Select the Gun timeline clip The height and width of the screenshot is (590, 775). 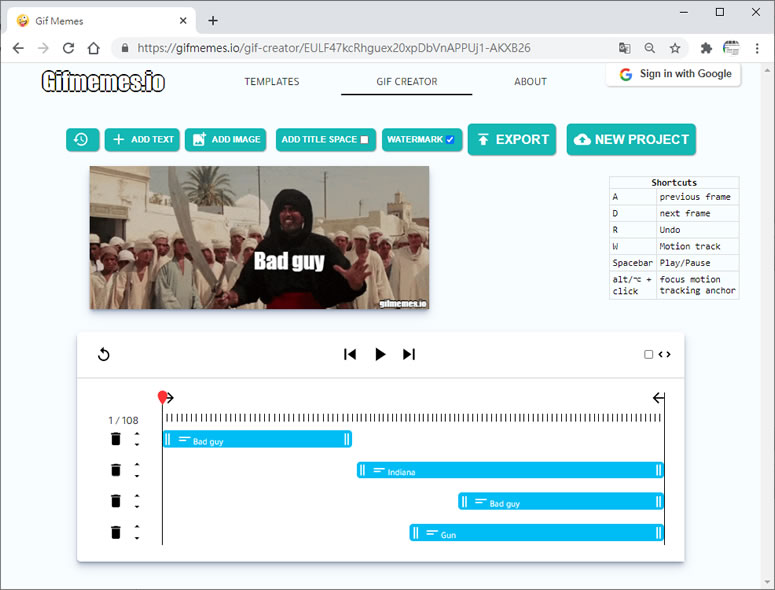(x=536, y=532)
